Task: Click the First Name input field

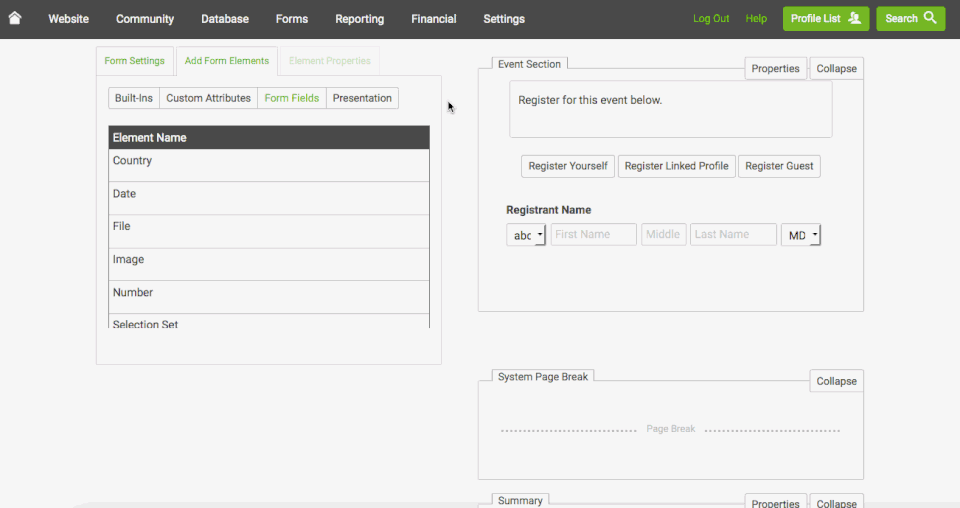Action: (x=593, y=234)
